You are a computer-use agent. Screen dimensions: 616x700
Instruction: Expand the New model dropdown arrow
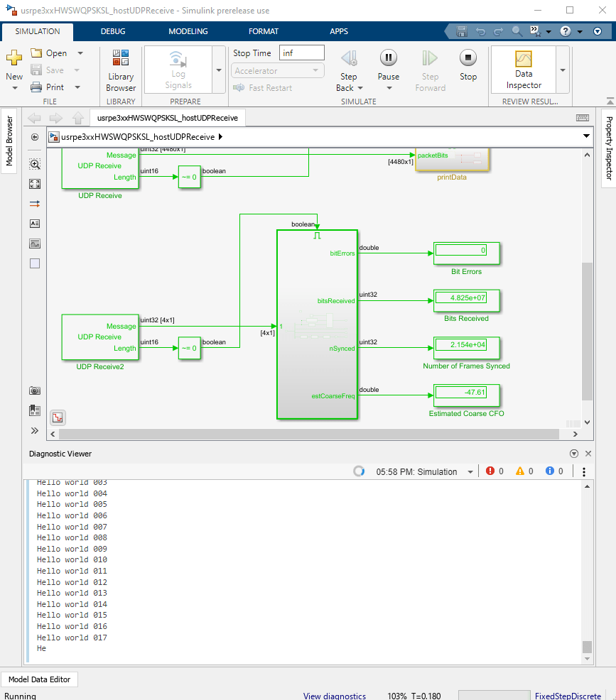tap(15, 88)
